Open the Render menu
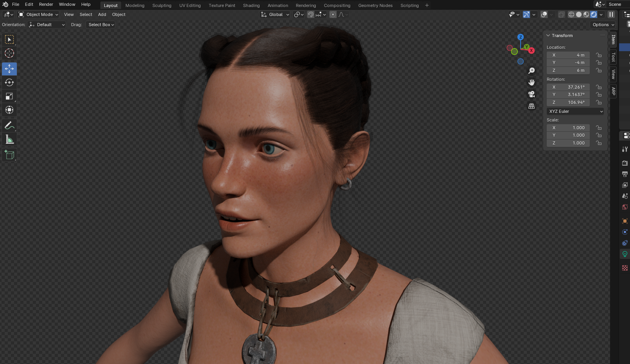 pyautogui.click(x=46, y=4)
